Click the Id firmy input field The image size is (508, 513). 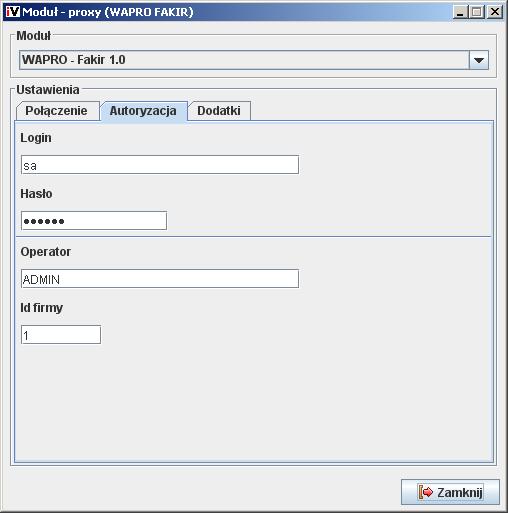click(x=61, y=335)
